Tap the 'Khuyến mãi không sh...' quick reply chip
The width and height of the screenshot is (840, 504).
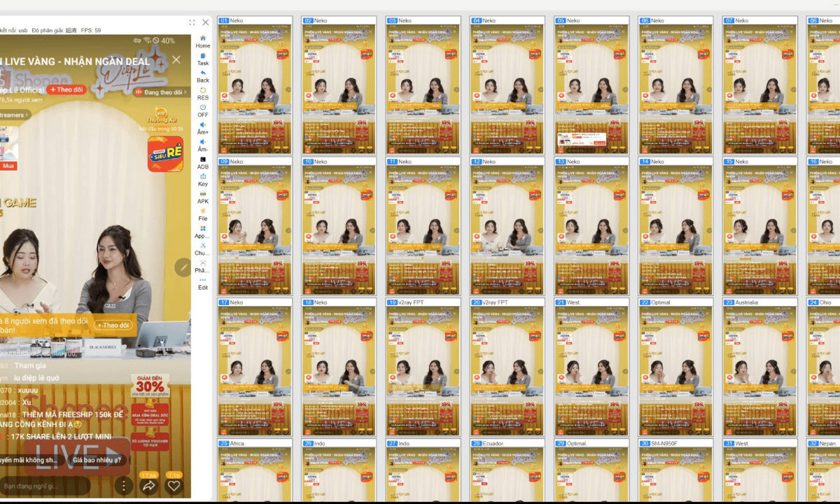pos(31,460)
